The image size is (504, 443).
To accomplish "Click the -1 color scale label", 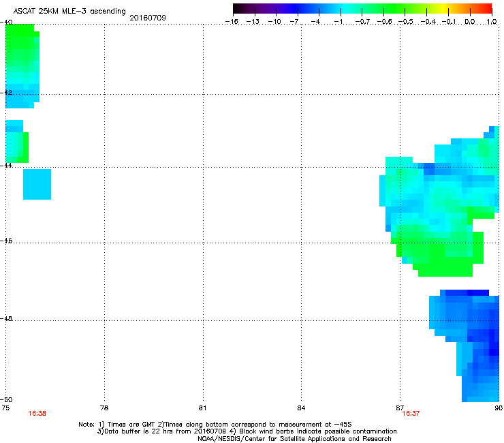I will click(x=338, y=22).
